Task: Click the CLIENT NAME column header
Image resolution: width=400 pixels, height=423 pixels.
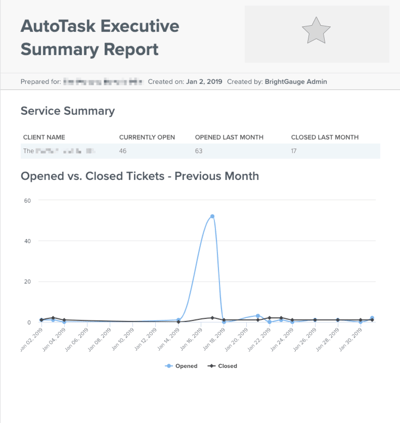Action: pyautogui.click(x=44, y=137)
